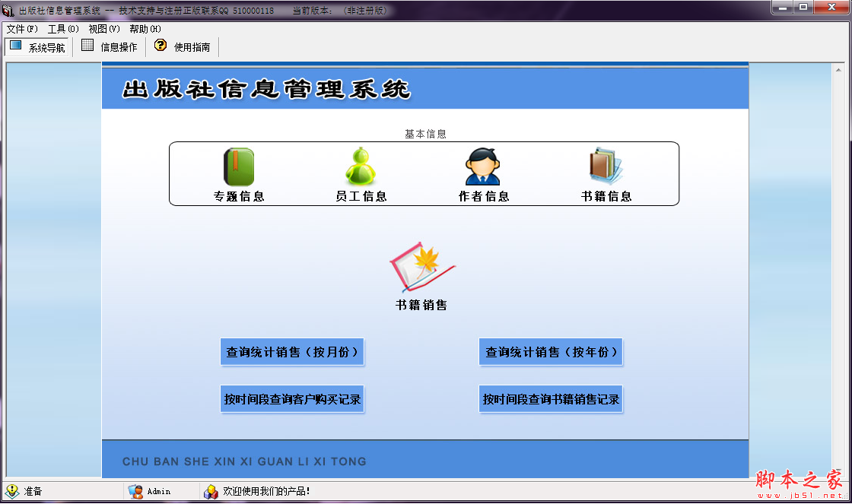This screenshot has height=504, width=852.
Task: Click 按时间段查询客户购买记录 button
Action: 292,399
